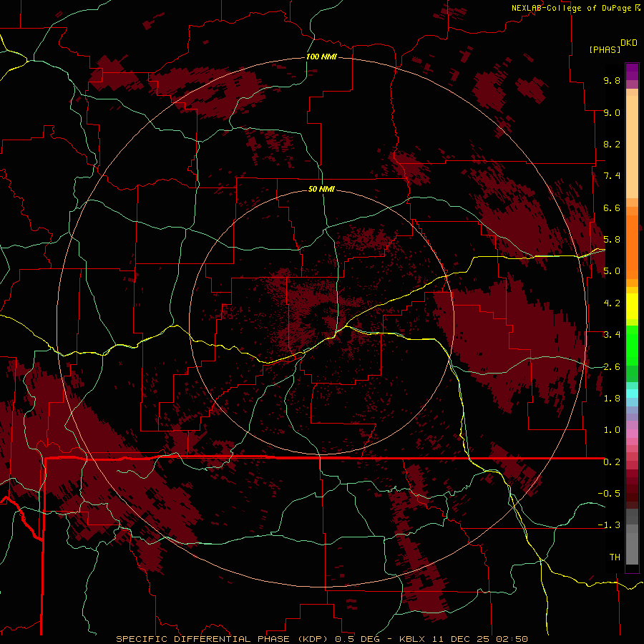
Task: Click the DKD label above the color scale
Action: pyautogui.click(x=629, y=43)
